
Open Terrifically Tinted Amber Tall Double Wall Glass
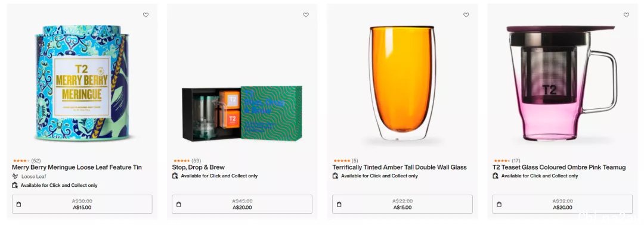click(x=400, y=167)
